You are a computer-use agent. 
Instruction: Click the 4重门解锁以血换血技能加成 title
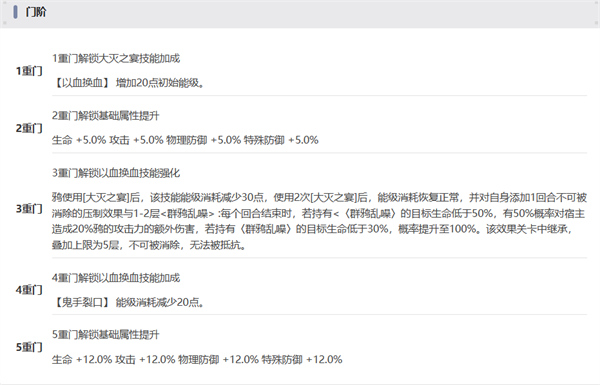tap(116, 278)
